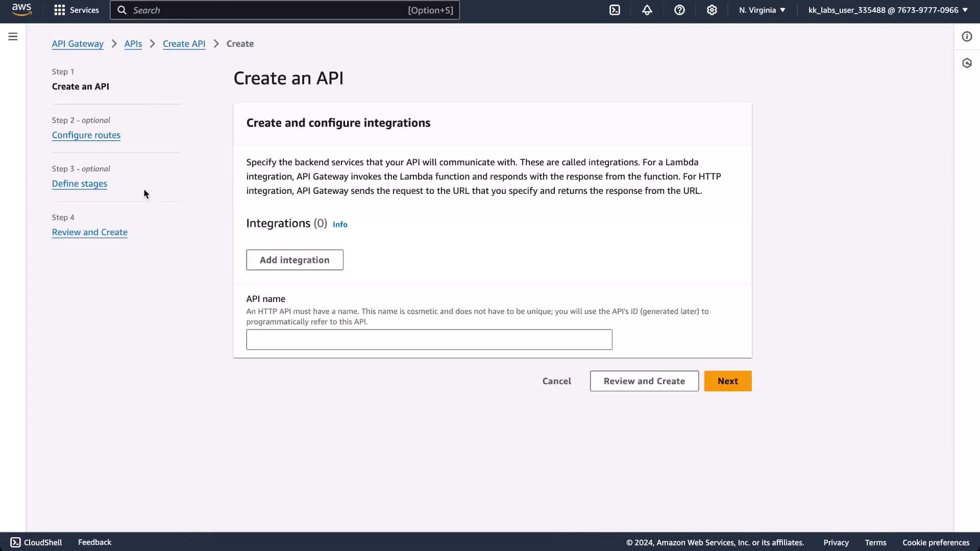Jump to Define stages step
The height and width of the screenshot is (551, 980).
80,184
